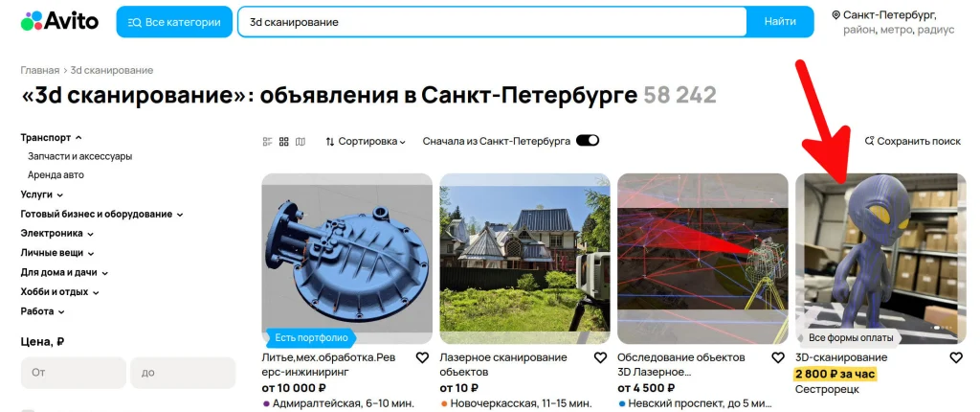Open Аренда авто subcategory
Viewport: 980px width, 412px height.
tap(56, 175)
